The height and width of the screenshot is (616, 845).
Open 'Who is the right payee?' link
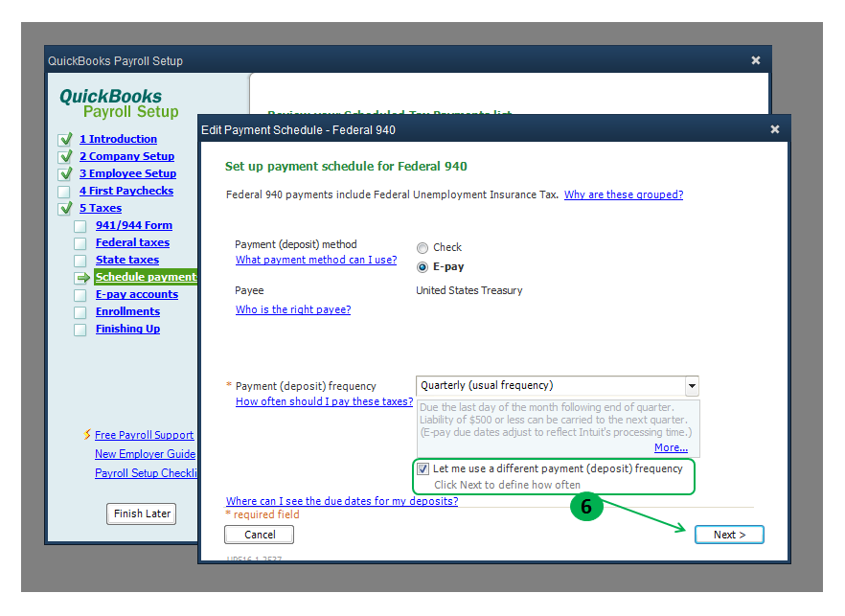point(293,309)
